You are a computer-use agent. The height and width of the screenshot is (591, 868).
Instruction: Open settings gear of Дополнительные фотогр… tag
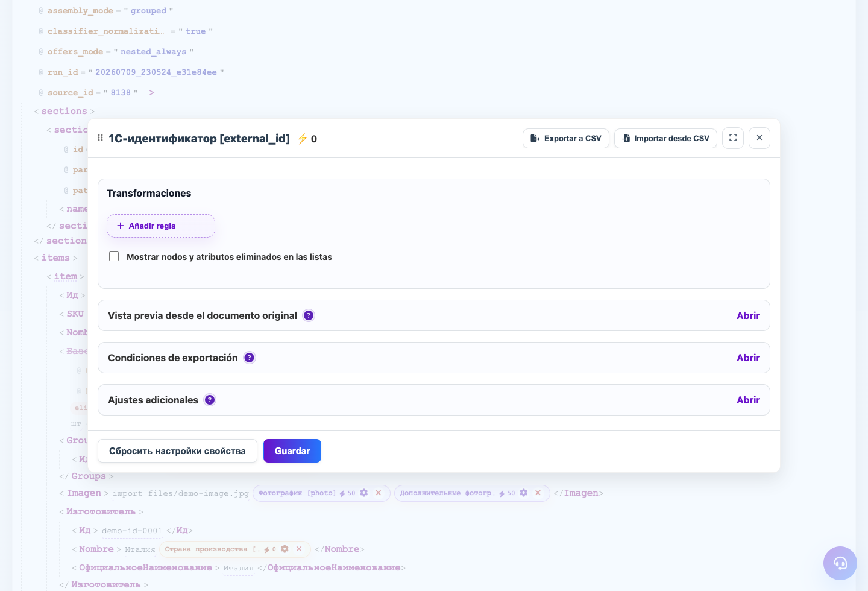point(524,493)
